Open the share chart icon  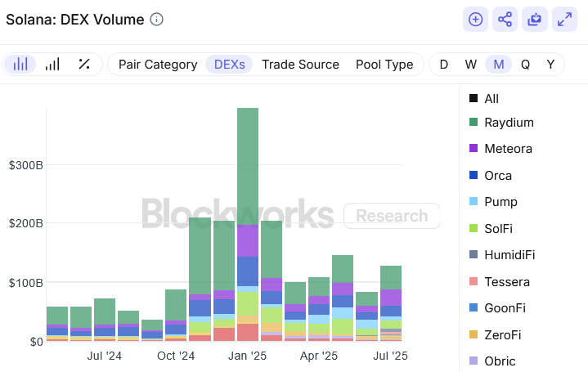[505, 20]
